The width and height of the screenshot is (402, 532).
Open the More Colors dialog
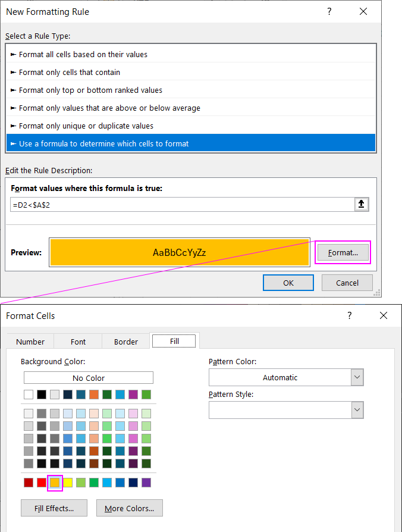(x=129, y=508)
